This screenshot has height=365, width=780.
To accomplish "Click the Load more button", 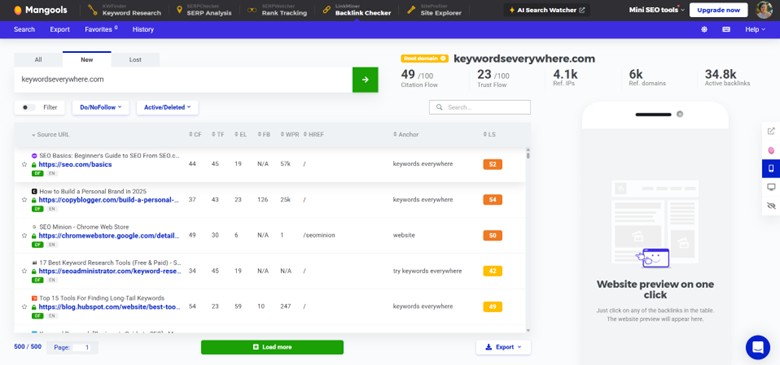I will pyautogui.click(x=272, y=347).
